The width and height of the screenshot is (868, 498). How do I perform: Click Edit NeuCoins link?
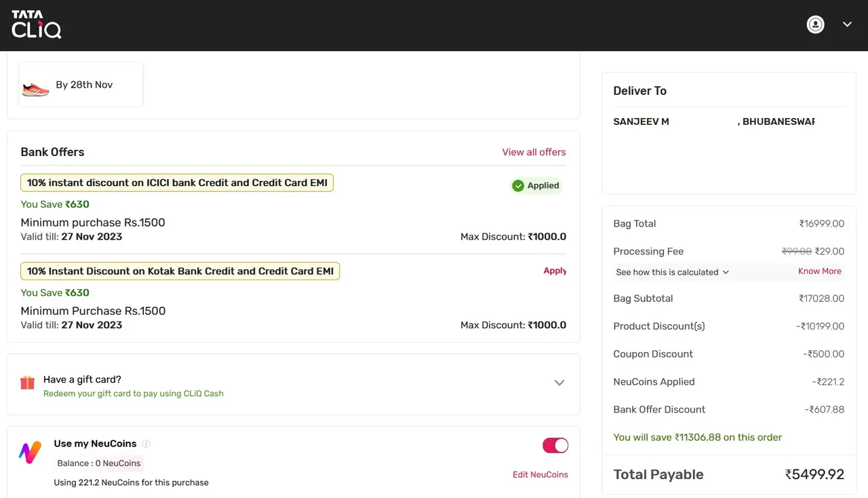540,475
